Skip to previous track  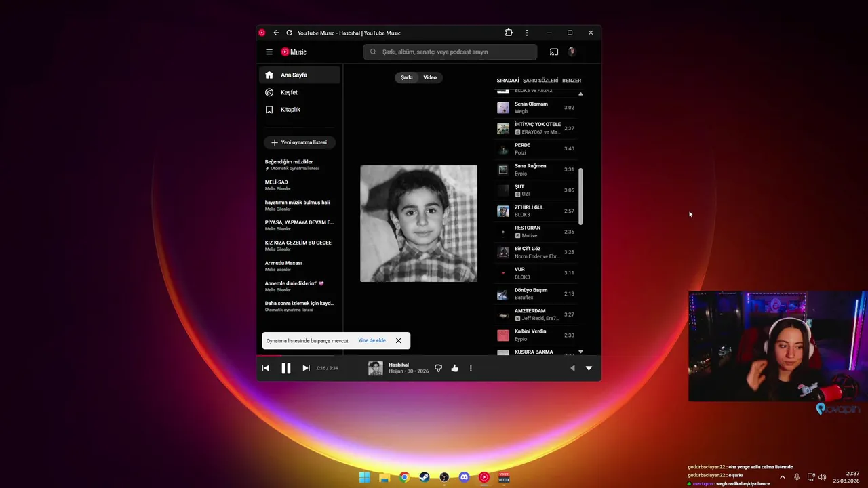coord(266,368)
